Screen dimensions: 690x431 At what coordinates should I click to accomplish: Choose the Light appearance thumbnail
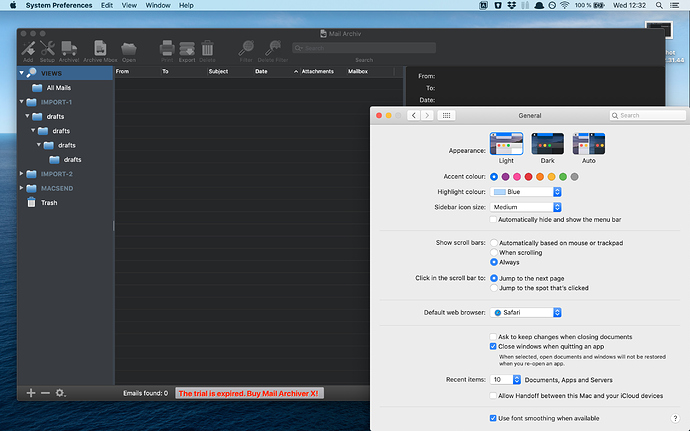click(x=506, y=144)
